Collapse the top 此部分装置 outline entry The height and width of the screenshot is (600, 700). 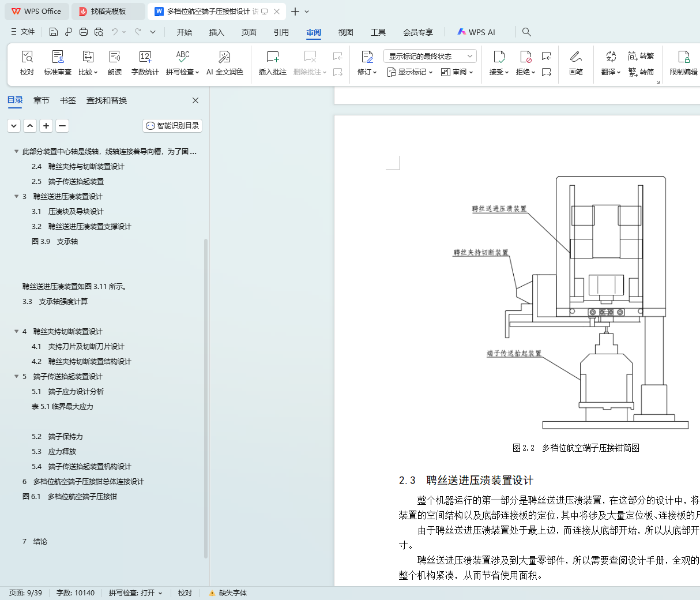16,151
